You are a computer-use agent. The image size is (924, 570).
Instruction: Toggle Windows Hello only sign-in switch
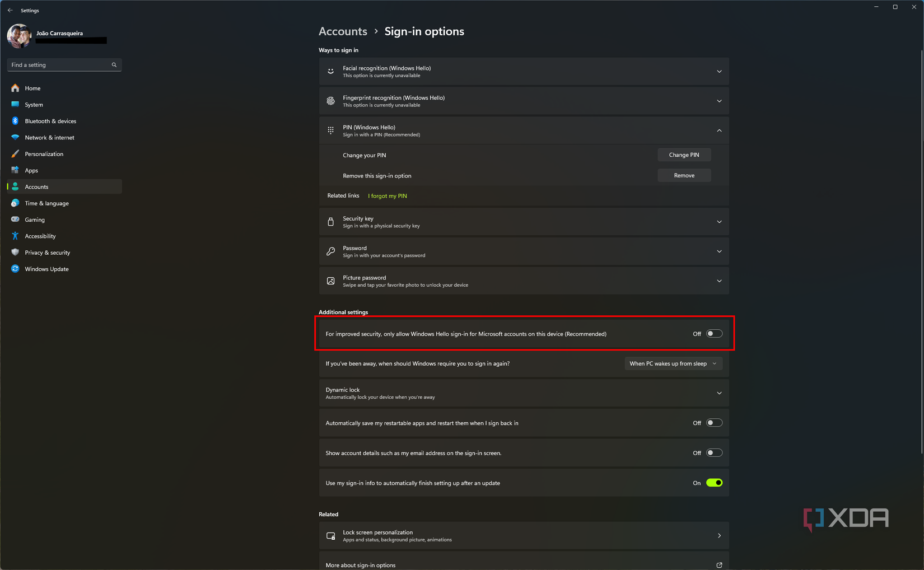[x=714, y=334]
